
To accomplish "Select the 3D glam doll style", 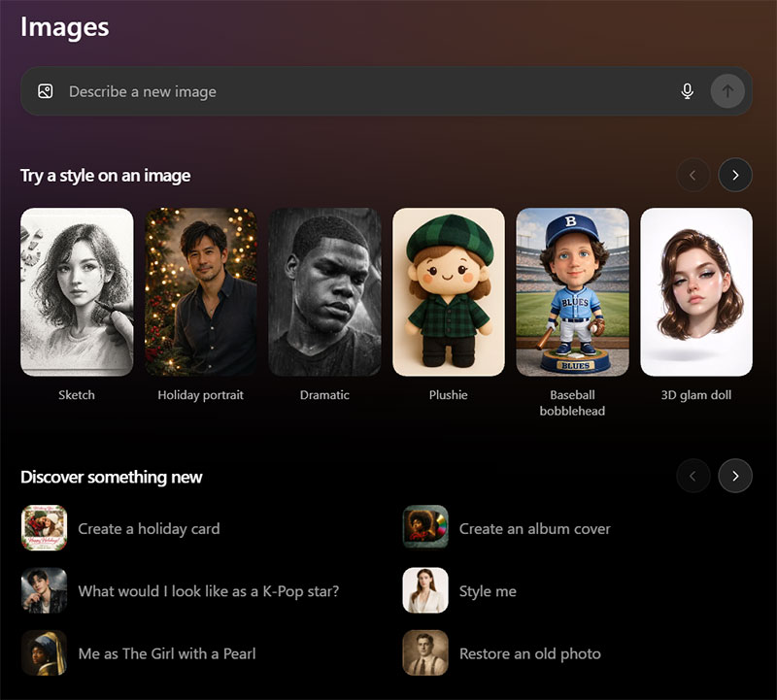I will pyautogui.click(x=697, y=291).
